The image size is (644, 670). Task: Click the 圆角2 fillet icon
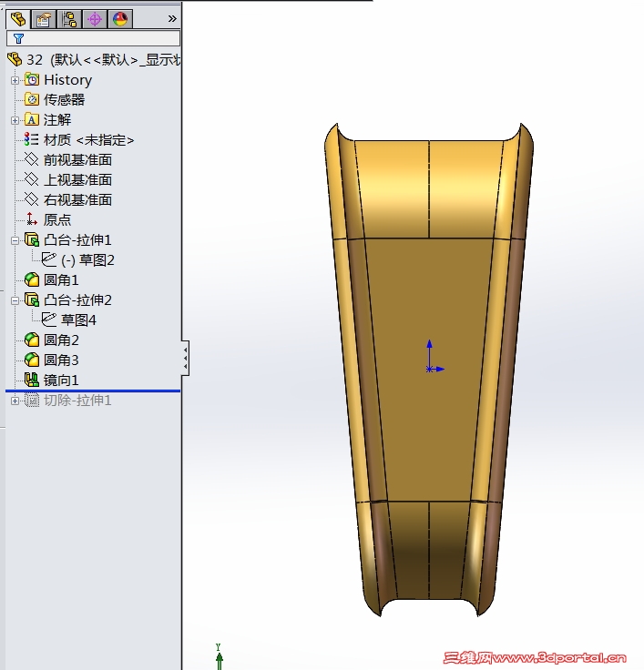pos(32,340)
